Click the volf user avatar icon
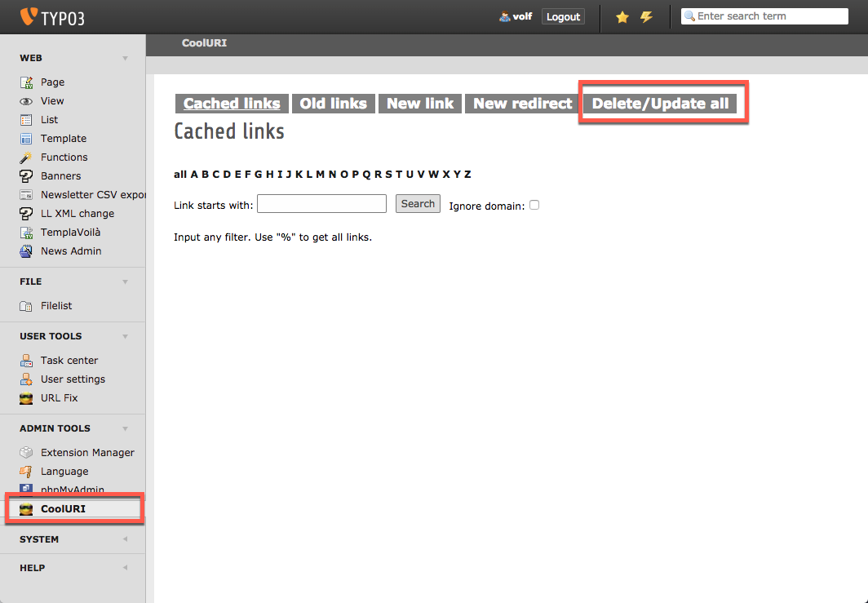 coord(504,16)
